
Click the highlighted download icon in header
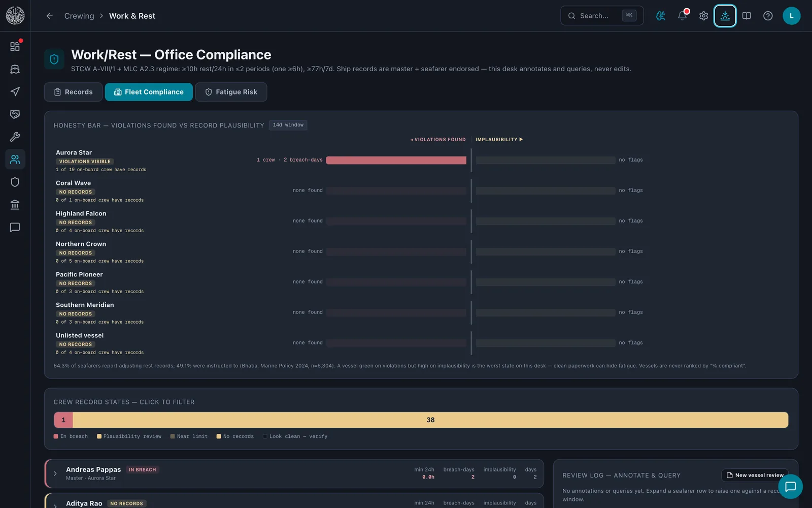click(725, 16)
